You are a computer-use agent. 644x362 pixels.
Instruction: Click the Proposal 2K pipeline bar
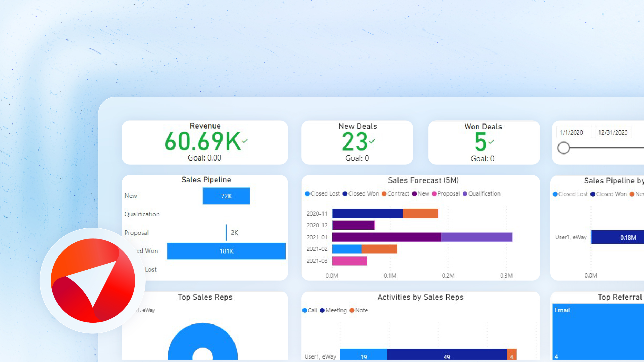click(x=226, y=232)
